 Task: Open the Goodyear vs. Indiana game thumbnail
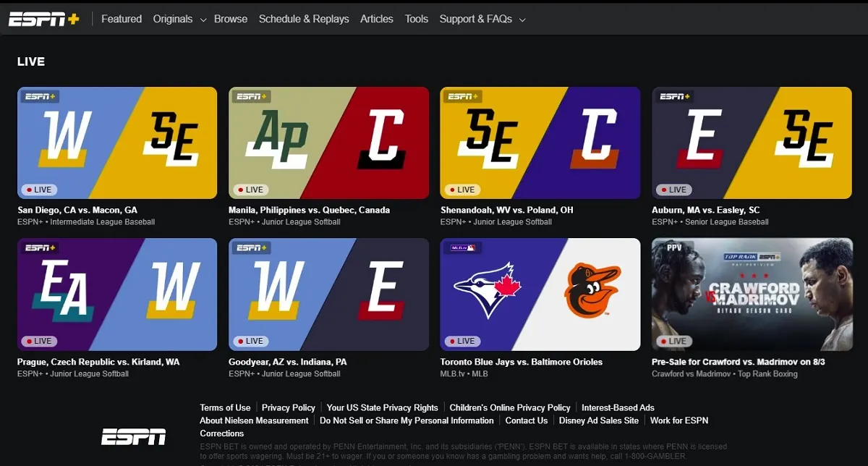[329, 295]
